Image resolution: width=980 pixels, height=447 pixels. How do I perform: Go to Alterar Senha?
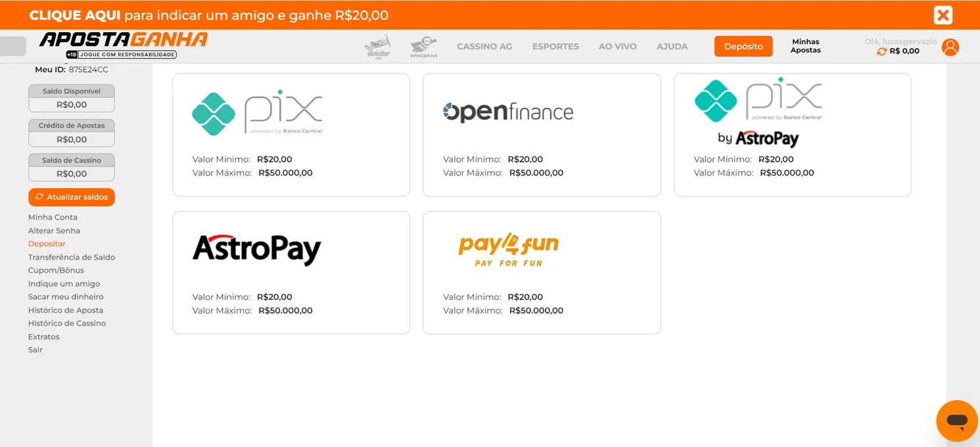(54, 231)
